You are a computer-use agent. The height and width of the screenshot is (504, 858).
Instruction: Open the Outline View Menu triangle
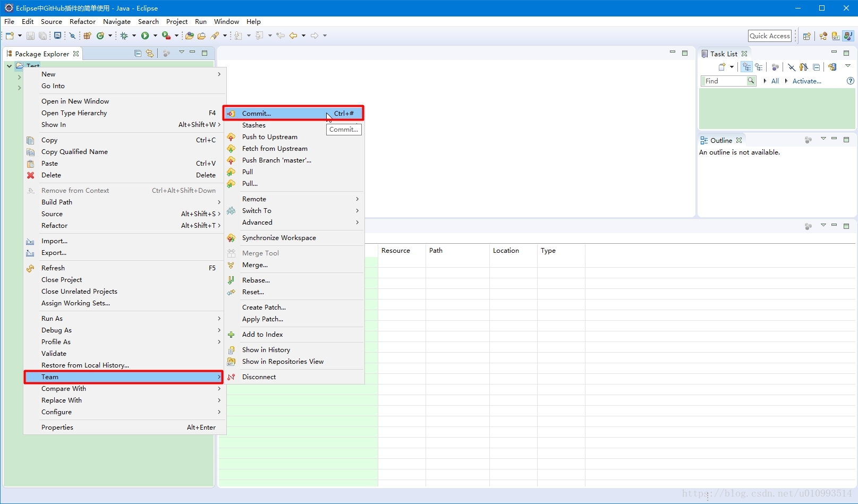(823, 139)
